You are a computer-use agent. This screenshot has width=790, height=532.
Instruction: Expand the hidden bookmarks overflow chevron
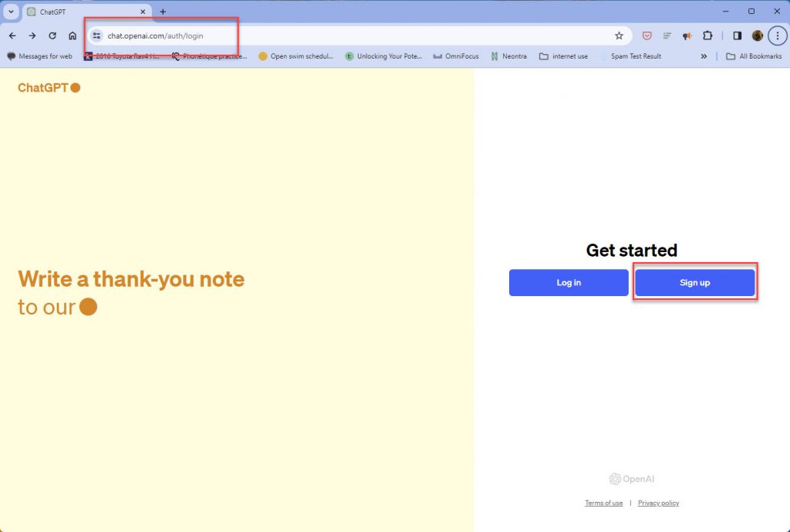(704, 56)
